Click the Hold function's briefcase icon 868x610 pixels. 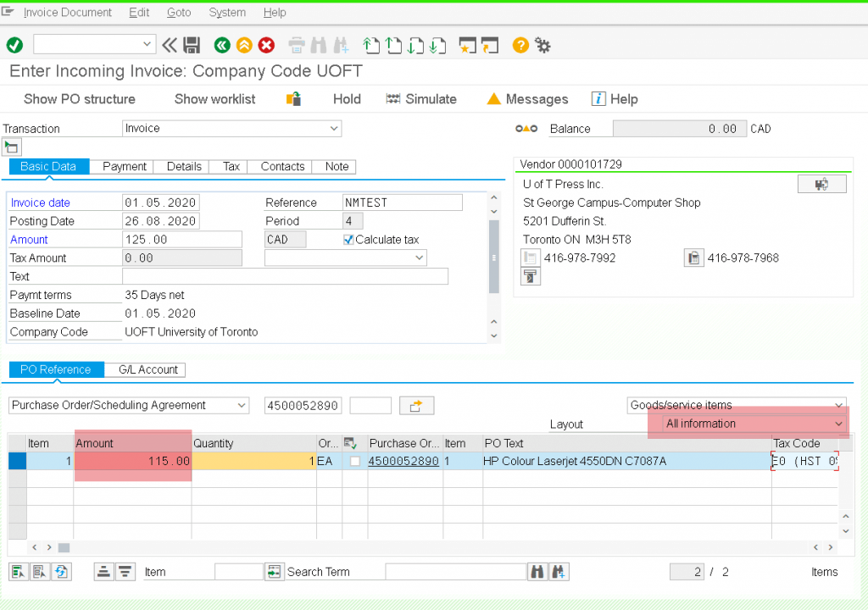click(x=293, y=98)
